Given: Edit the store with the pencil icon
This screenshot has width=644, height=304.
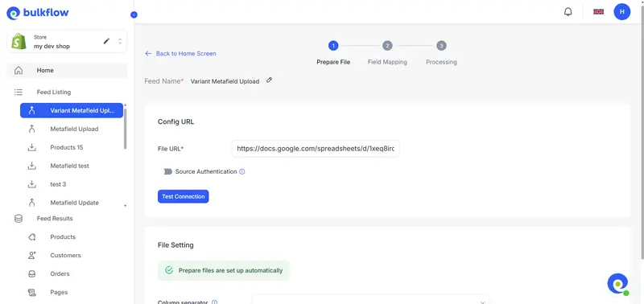Looking at the screenshot, I should [x=106, y=41].
